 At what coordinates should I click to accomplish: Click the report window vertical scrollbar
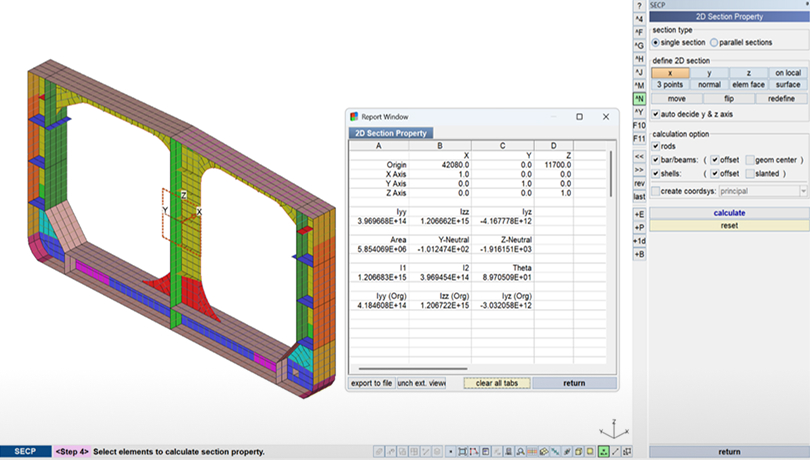point(611,175)
